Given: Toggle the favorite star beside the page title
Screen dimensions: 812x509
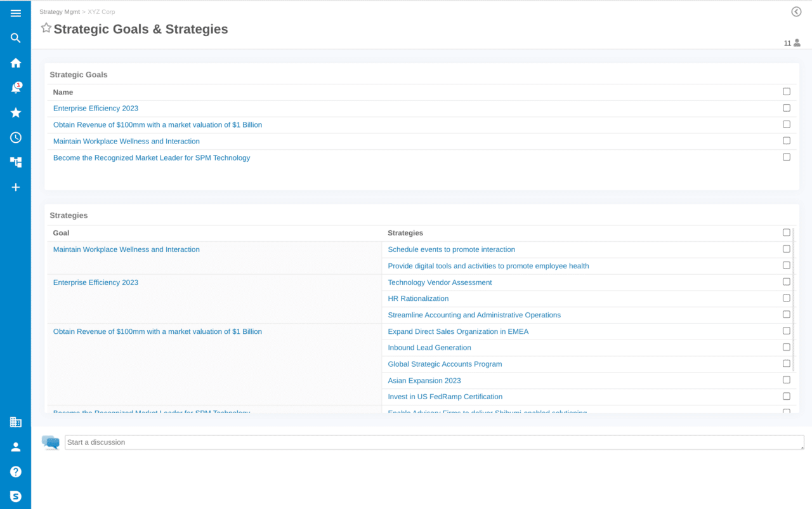Looking at the screenshot, I should coord(45,27).
